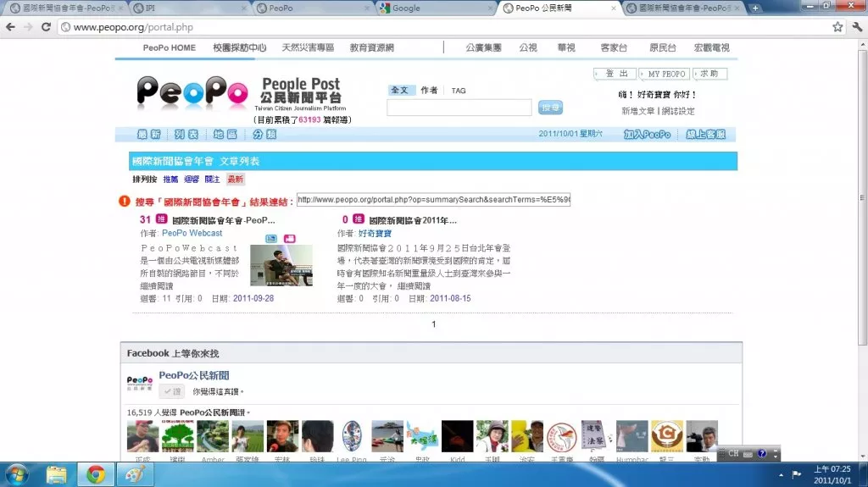This screenshot has height=487, width=868.
Task: Open the Chrome wrench settings menu
Action: click(857, 27)
